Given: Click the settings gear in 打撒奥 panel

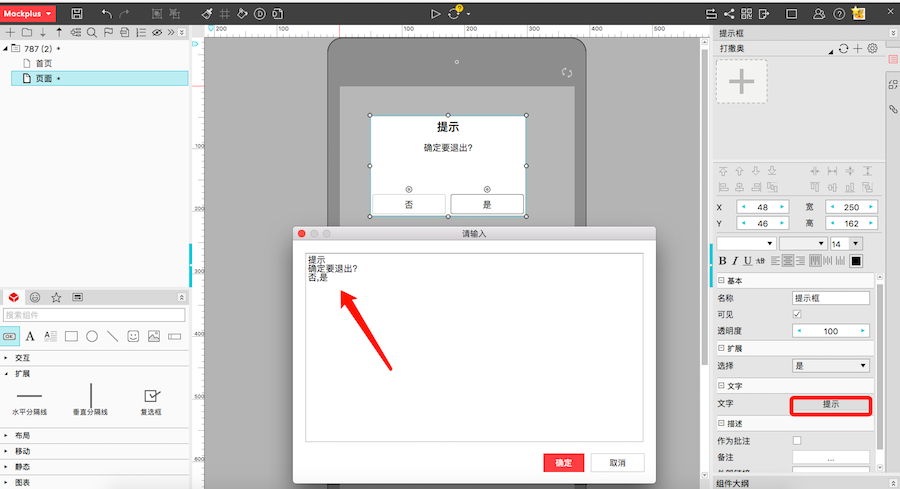Looking at the screenshot, I should point(872,48).
